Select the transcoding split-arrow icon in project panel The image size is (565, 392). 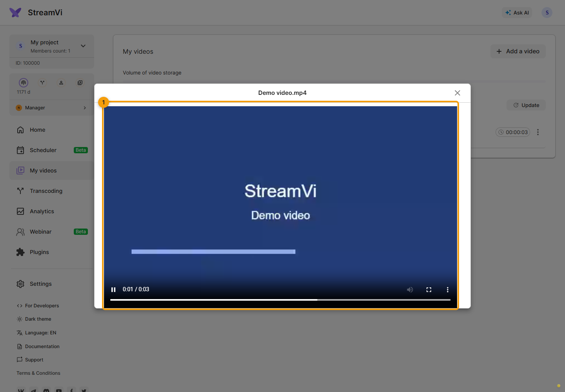pos(42,83)
